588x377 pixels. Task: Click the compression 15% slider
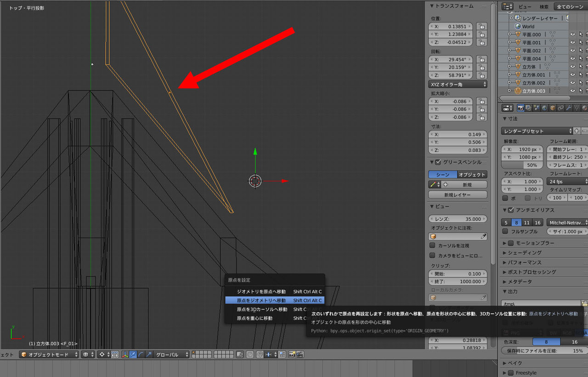[544, 351]
